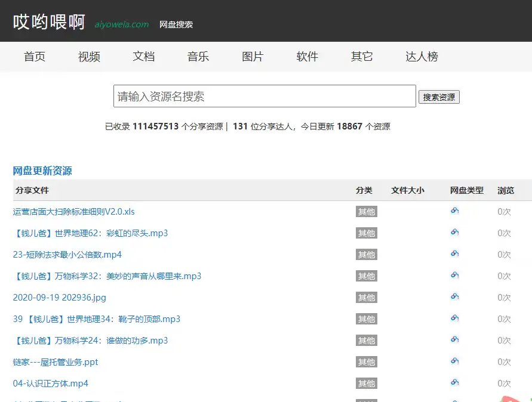Open the 视频 category
The height and width of the screenshot is (402, 532).
[89, 56]
